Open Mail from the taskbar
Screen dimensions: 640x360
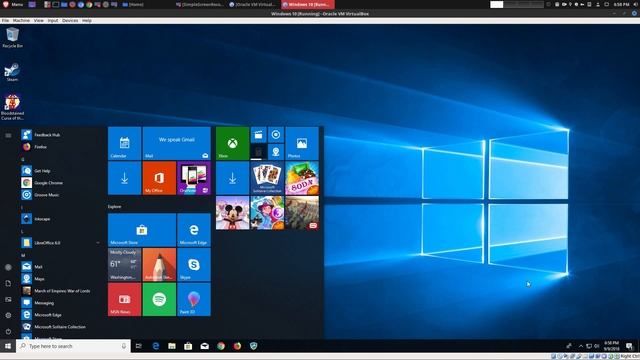tap(204, 346)
